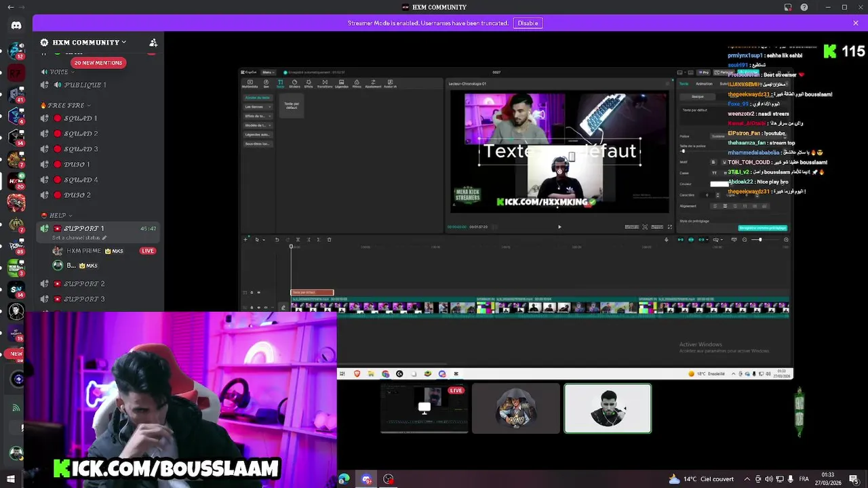The width and height of the screenshot is (868, 488).
Task: Open the Discord icon in Windows taskbar
Action: point(366,479)
